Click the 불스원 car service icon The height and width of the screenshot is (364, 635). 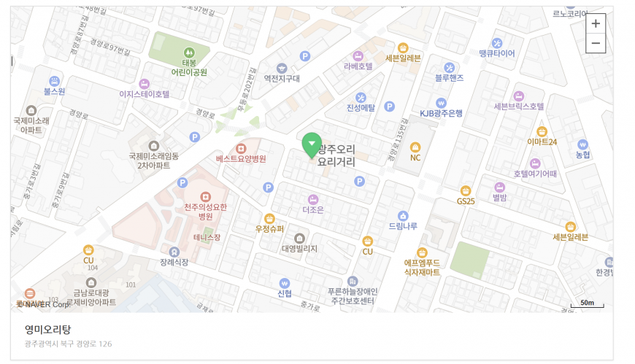pos(54,82)
